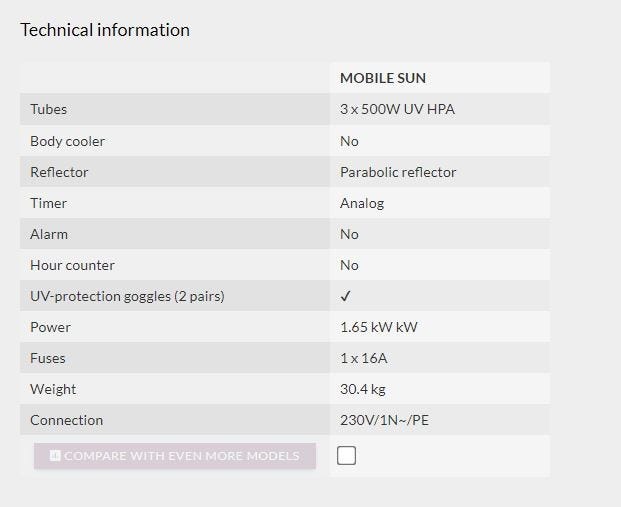Click the 3 x 500W UV HPA value
The image size is (621, 507).
click(x=397, y=109)
